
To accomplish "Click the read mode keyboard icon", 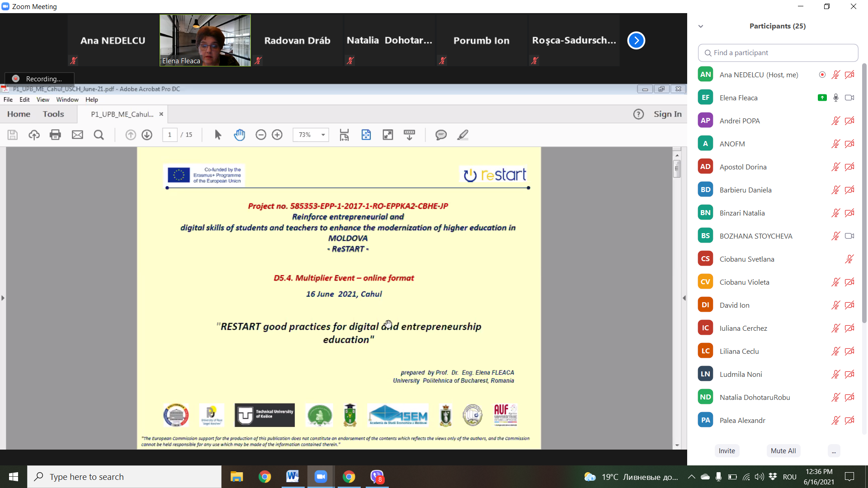I will point(410,135).
